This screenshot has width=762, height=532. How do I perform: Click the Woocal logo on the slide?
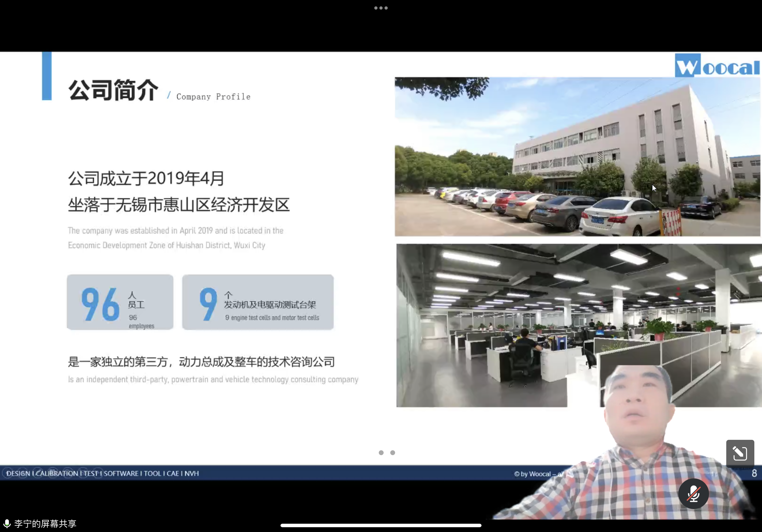click(717, 66)
